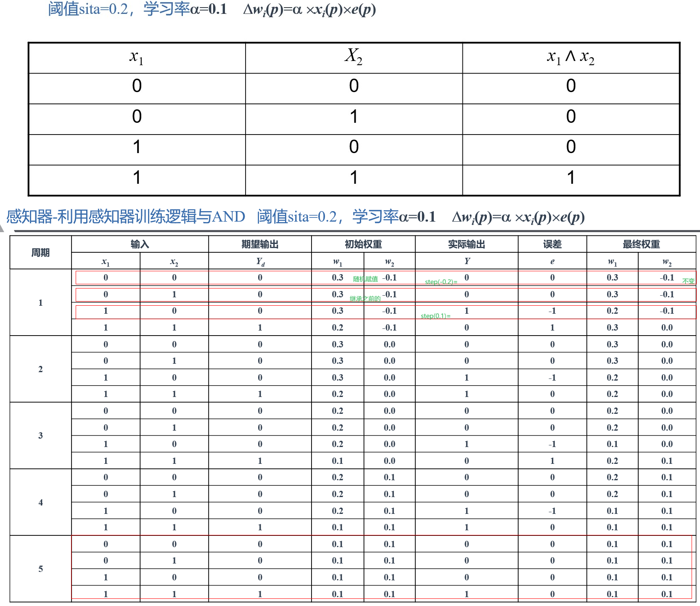700x606 pixels.
Task: Click the only 1 in x1∧x2 column
Action: tap(571, 177)
